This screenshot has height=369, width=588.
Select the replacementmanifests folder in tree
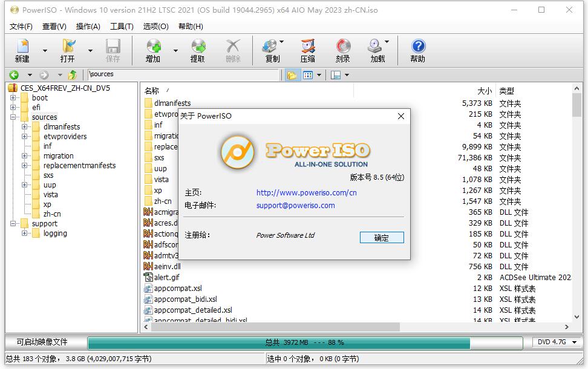pyautogui.click(x=79, y=165)
